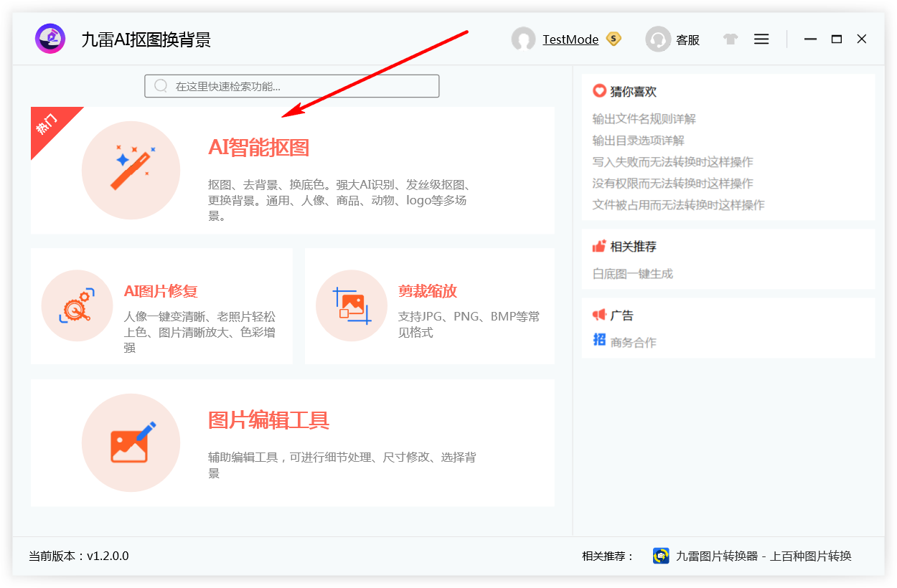Viewport: 897px width, 588px height.
Task: Open AI智能抠图 feature title
Action: click(x=259, y=148)
